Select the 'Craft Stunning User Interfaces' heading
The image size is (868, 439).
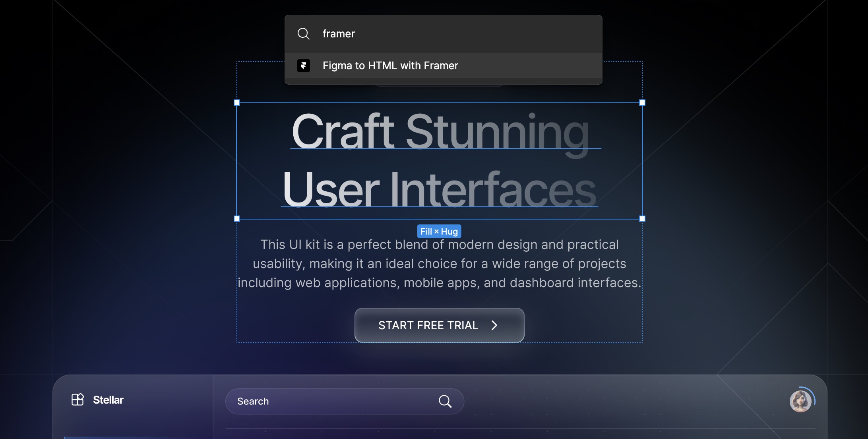pos(439,159)
